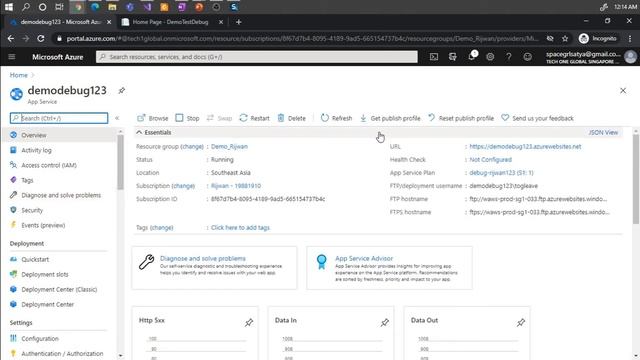Change the resource group

[192, 147]
